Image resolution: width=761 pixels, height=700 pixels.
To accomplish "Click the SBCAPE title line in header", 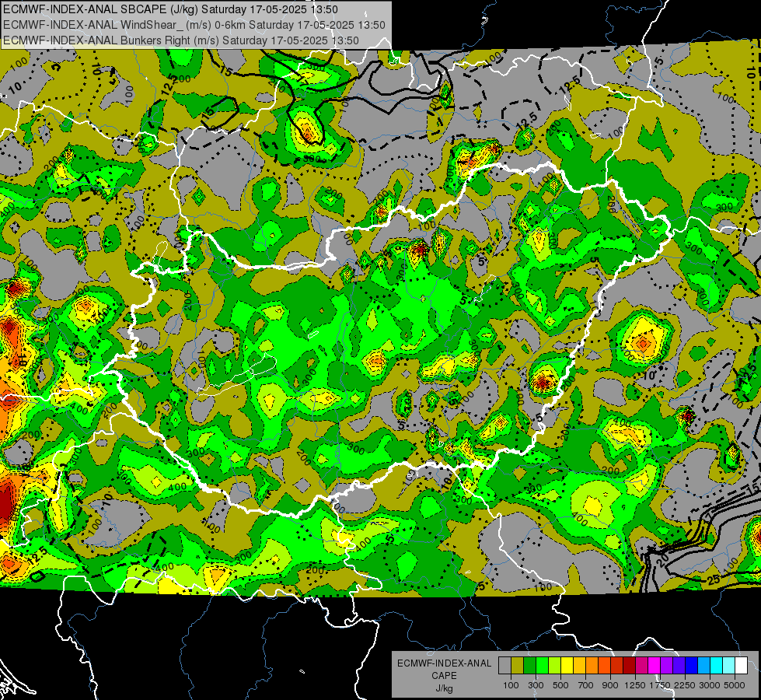I will point(170,9).
